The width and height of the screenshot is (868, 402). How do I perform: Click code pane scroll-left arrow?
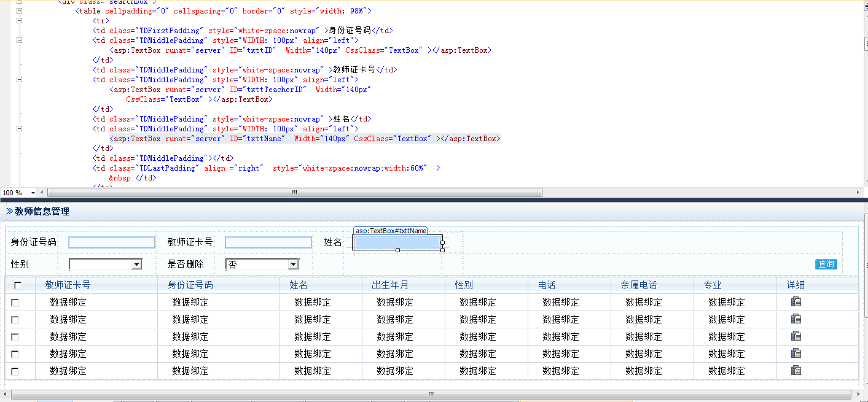pos(42,193)
